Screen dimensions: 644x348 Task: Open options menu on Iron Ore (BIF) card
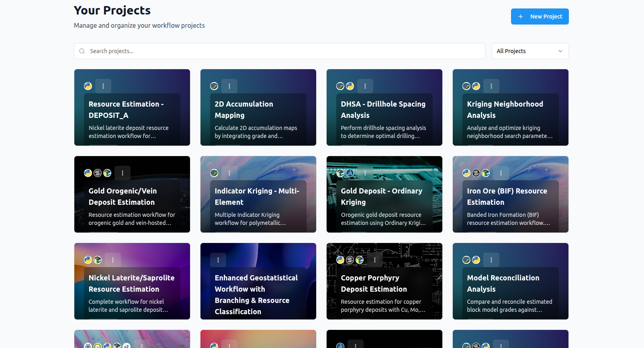pyautogui.click(x=501, y=173)
